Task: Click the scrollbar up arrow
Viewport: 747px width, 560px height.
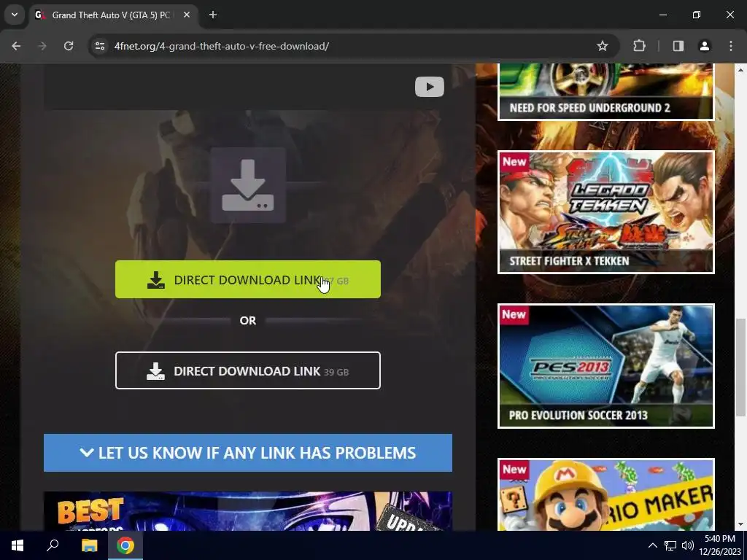Action: click(740, 69)
